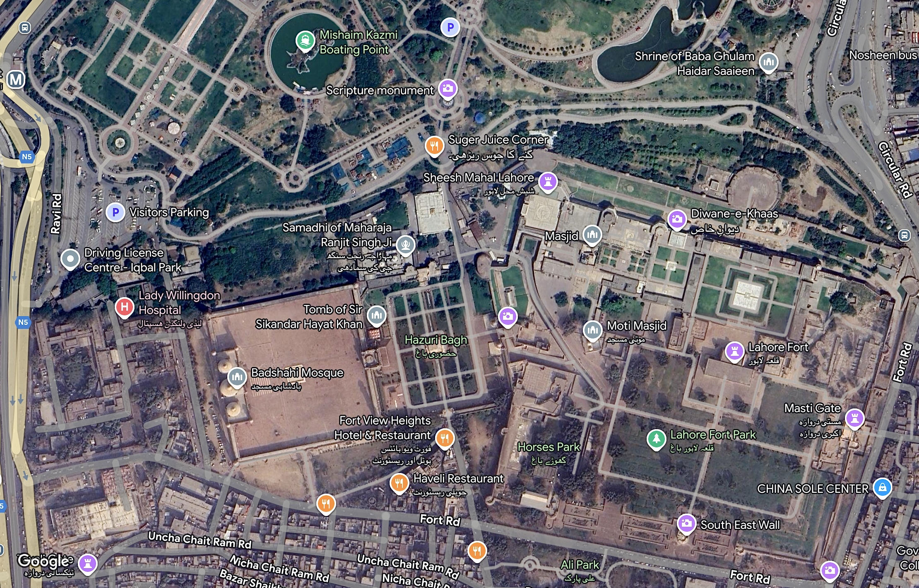
Task: Open the Lahore Fort Park tree marker
Action: [656, 439]
